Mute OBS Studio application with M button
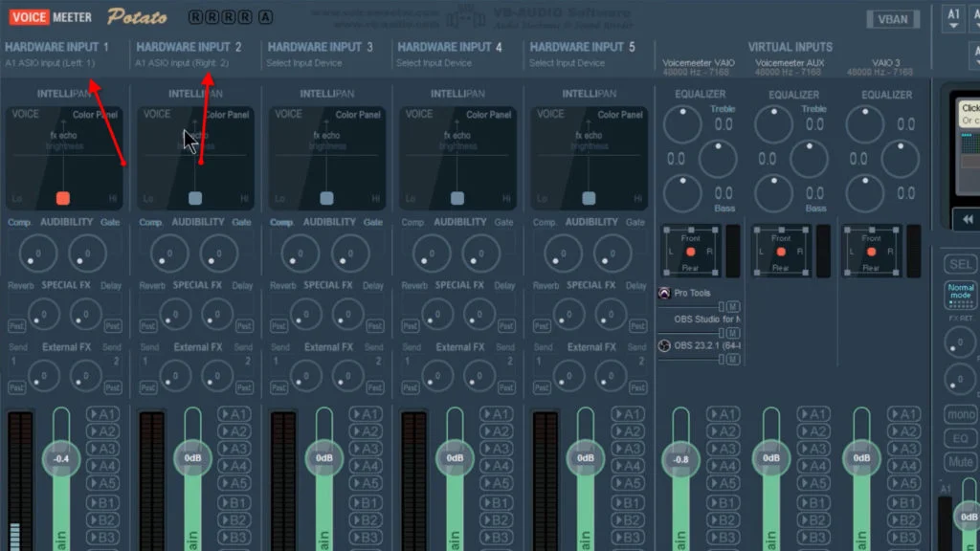 [733, 333]
